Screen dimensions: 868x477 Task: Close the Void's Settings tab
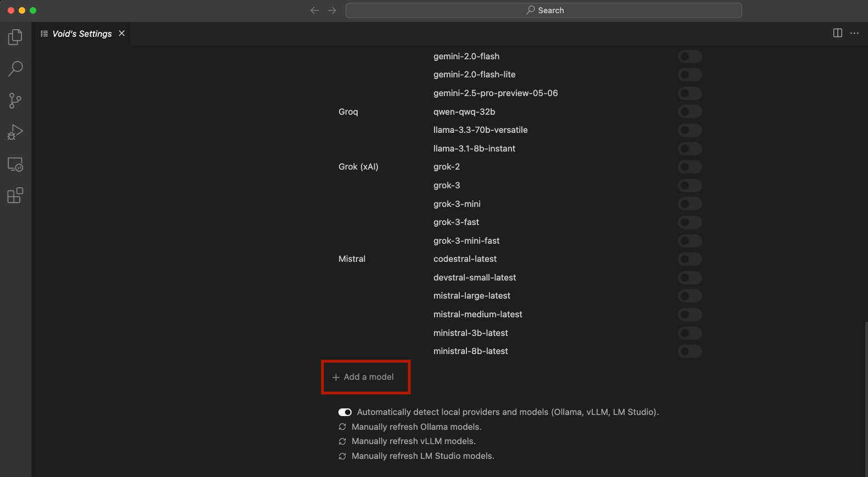pos(122,33)
